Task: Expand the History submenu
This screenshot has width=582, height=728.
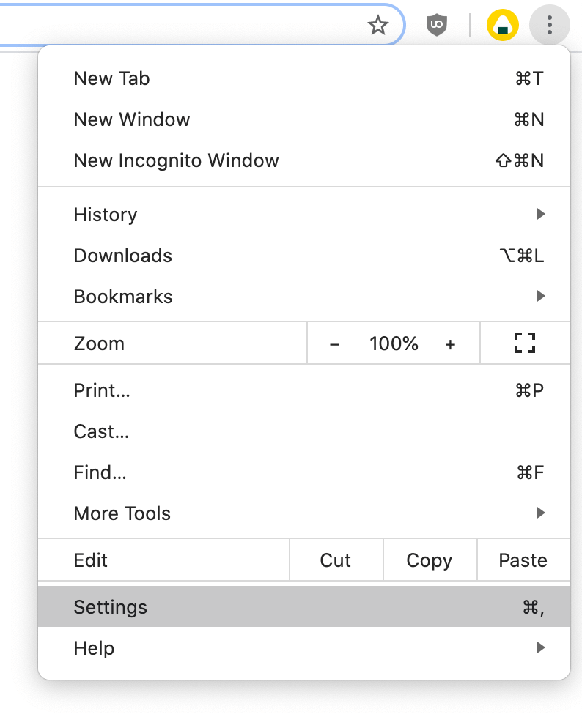Action: [x=304, y=215]
